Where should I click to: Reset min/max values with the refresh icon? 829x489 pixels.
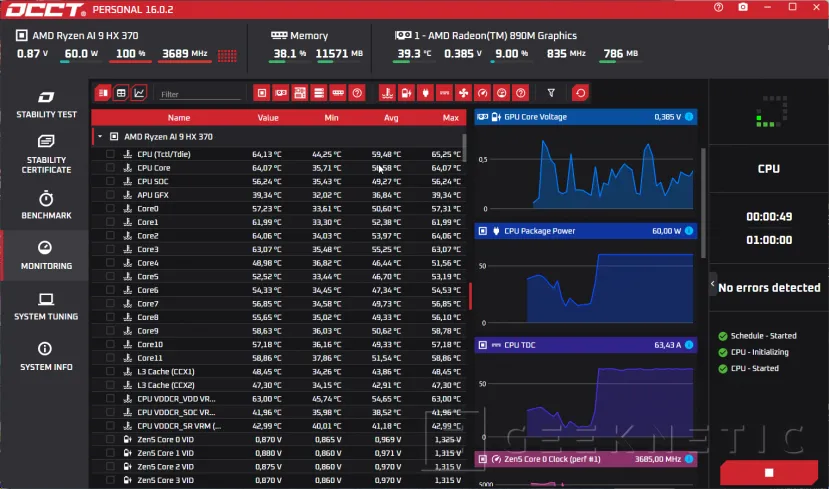(x=580, y=93)
